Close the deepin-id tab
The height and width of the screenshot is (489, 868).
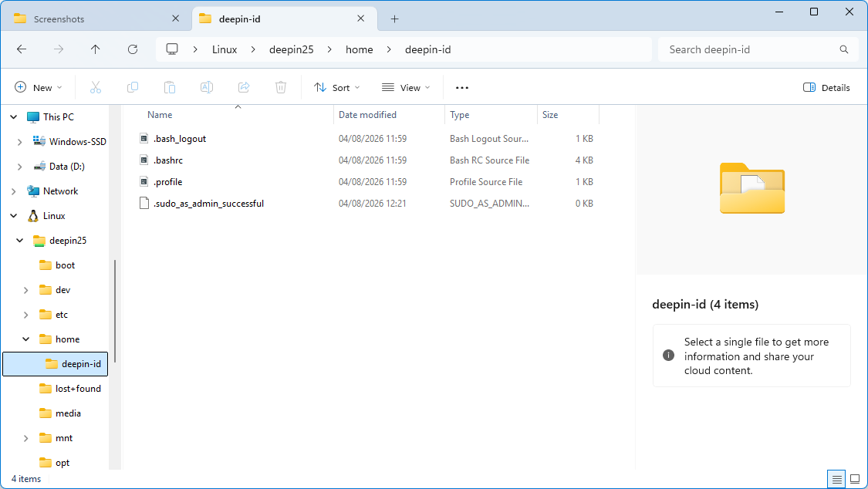[361, 19]
